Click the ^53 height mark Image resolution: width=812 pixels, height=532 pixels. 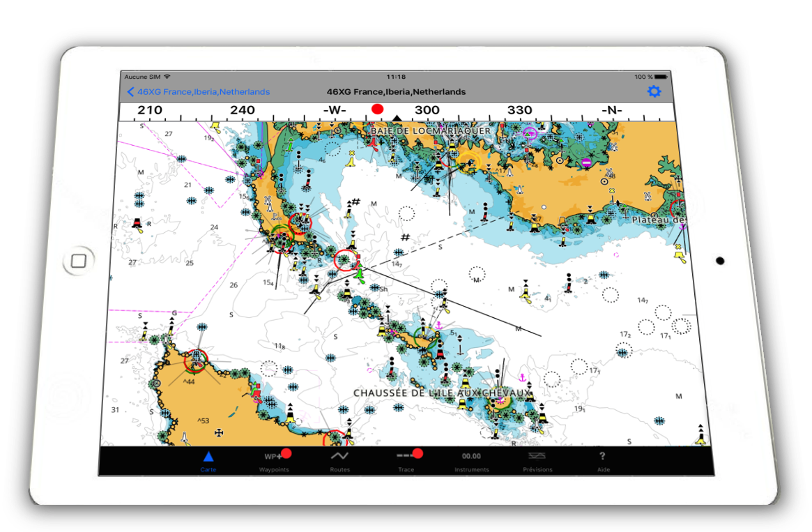(203, 420)
